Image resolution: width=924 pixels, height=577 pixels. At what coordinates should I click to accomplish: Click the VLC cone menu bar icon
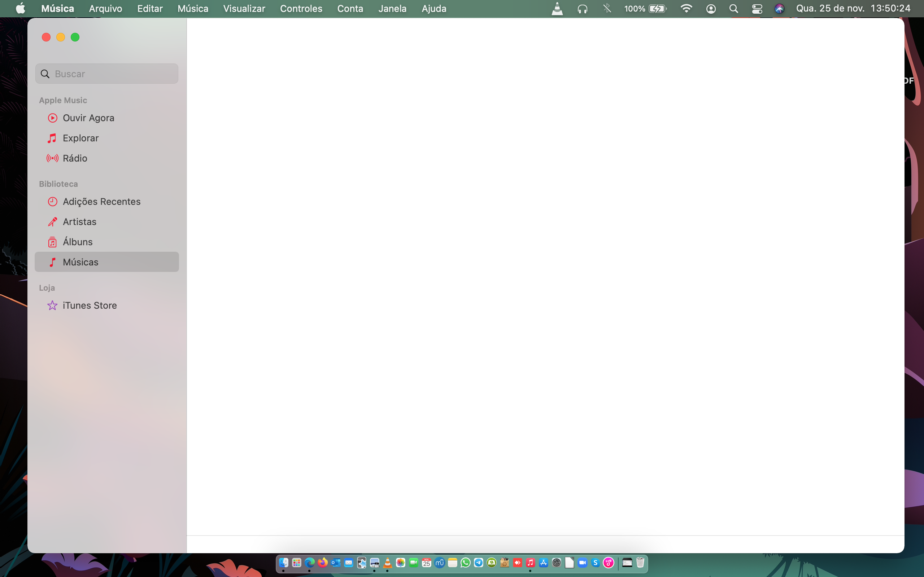(x=557, y=8)
